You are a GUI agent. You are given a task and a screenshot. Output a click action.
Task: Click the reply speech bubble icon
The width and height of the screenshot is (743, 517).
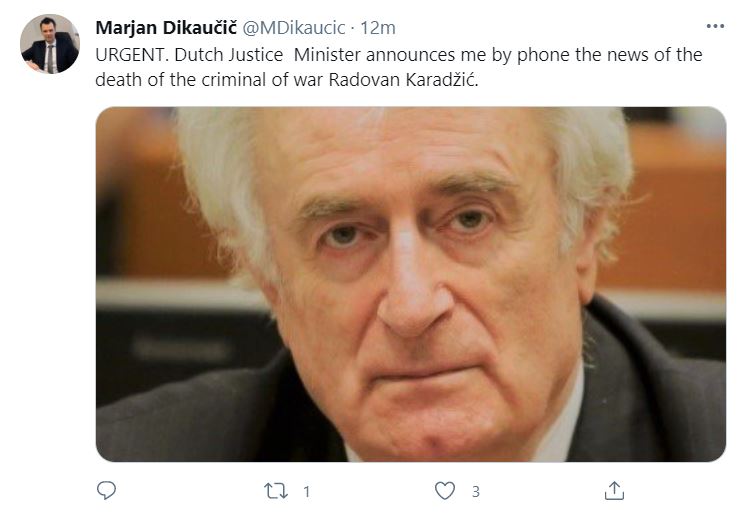tap(106, 490)
